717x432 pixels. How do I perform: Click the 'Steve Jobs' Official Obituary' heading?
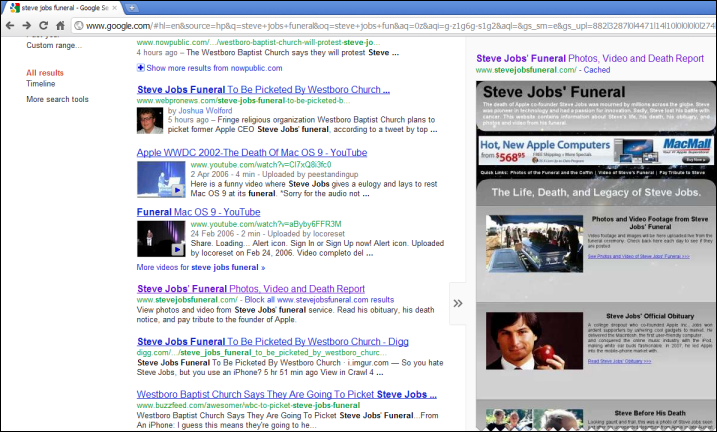coord(650,316)
